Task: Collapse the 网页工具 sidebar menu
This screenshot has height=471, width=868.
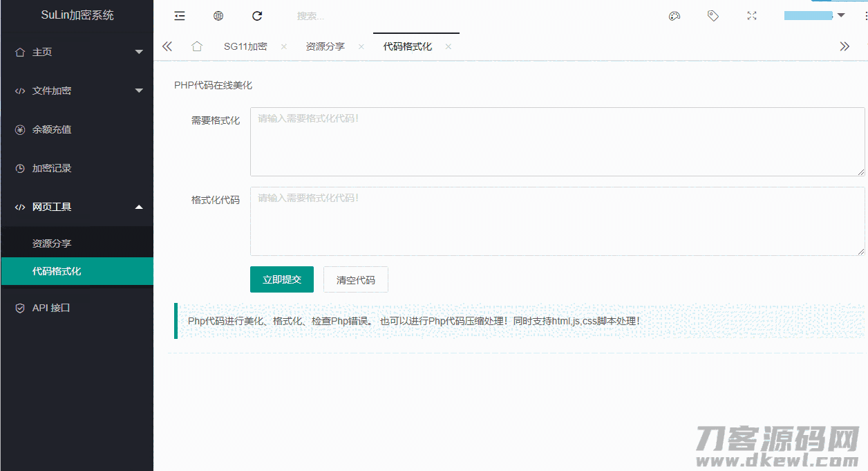Action: tap(77, 207)
